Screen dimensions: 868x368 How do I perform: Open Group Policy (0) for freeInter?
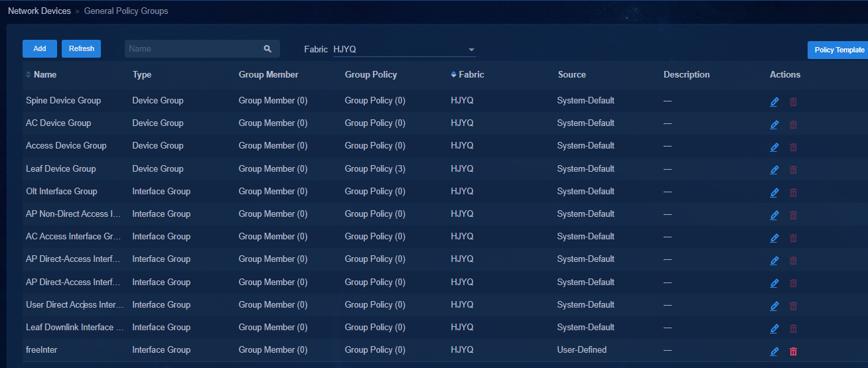point(375,349)
